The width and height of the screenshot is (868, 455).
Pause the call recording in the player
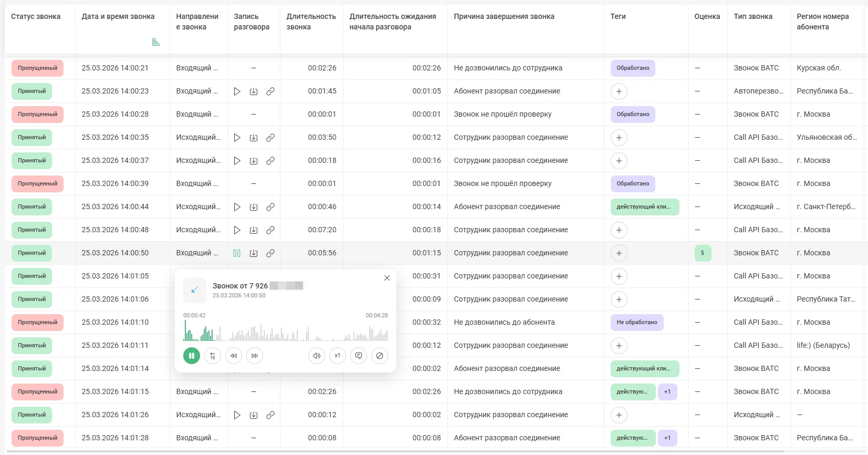[x=192, y=356]
